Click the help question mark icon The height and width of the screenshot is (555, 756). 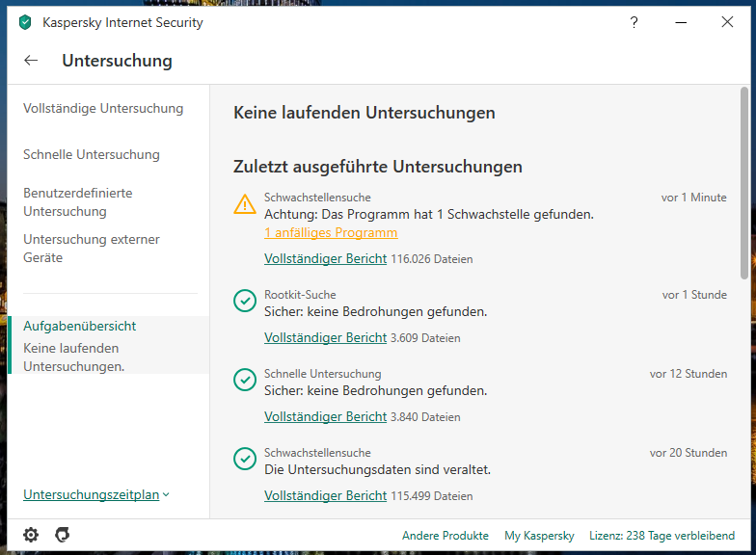tap(634, 23)
